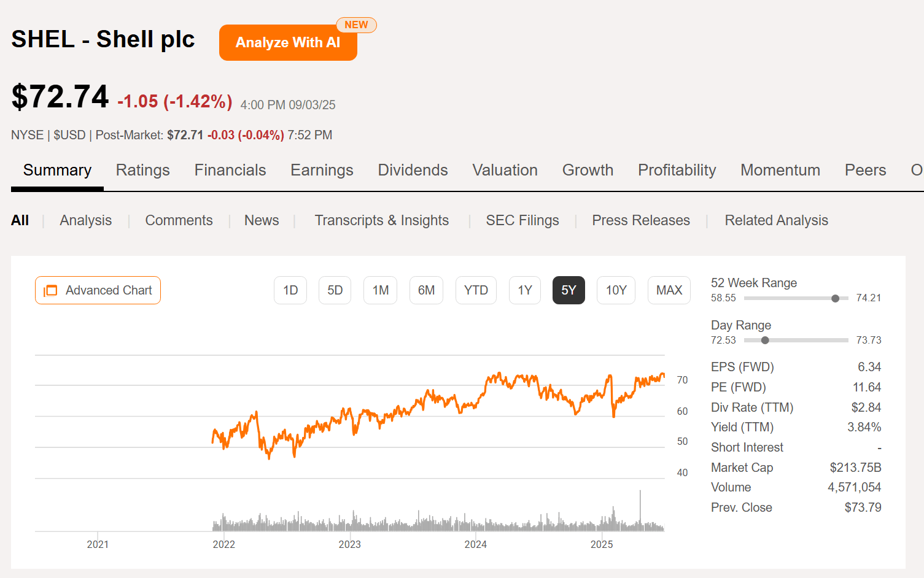Click the Analyze With AI button
Image resolution: width=924 pixels, height=578 pixels.
coord(288,42)
